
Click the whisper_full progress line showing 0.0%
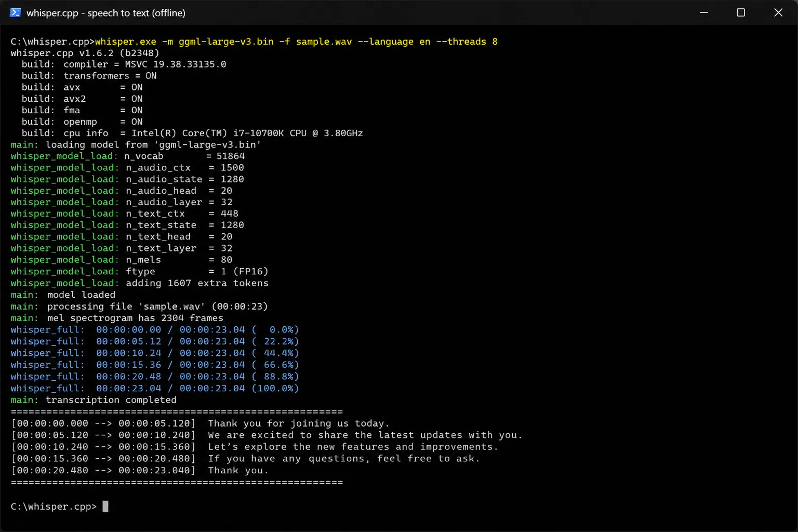pyautogui.click(x=155, y=329)
